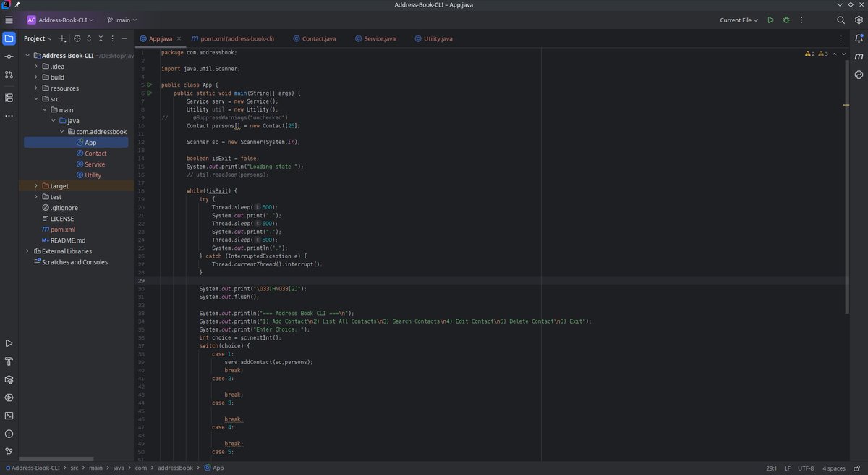Viewport: 868px width, 475px height.
Task: Close the App.java tab
Action: coord(179,38)
